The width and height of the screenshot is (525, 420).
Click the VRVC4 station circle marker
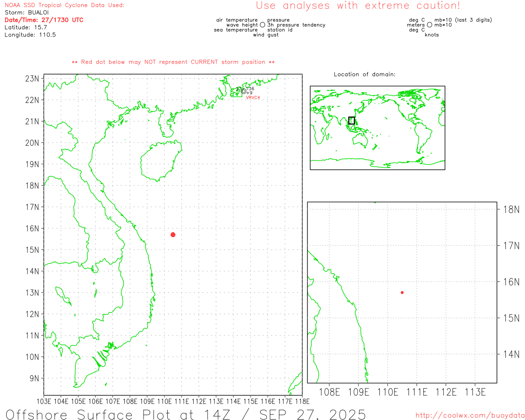pos(244,91)
